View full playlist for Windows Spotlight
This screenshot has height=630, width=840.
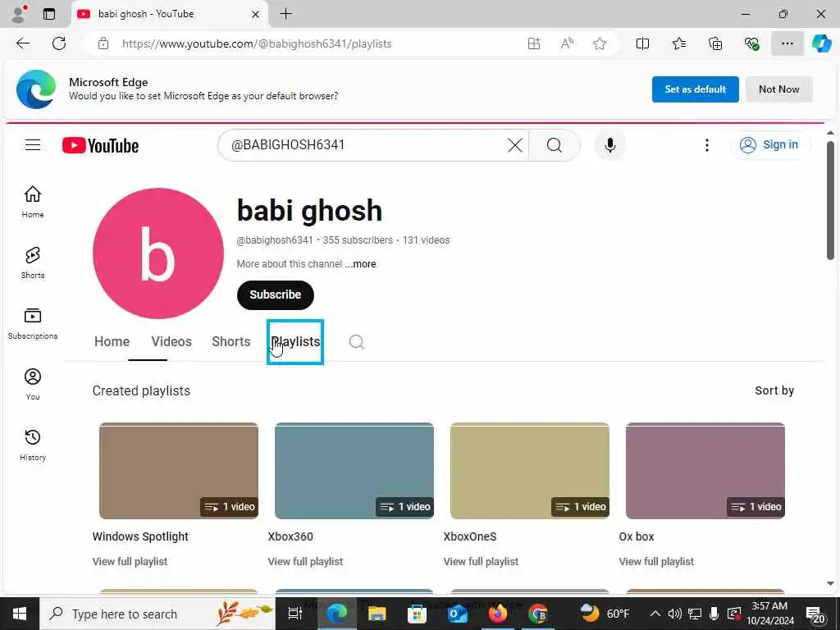click(x=130, y=561)
